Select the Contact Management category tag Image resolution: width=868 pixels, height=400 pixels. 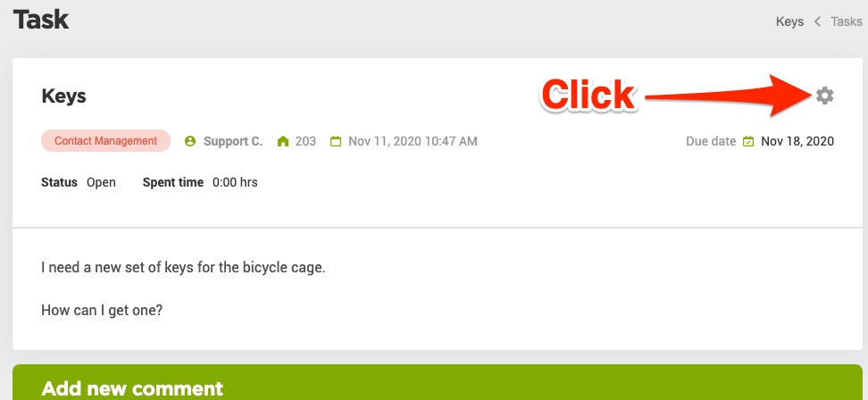[105, 140]
